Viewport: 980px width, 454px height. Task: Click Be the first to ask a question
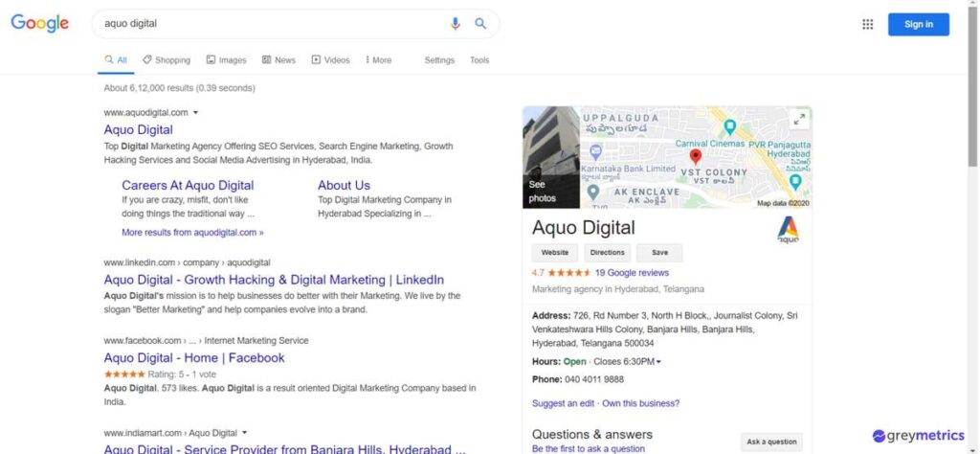pos(589,448)
